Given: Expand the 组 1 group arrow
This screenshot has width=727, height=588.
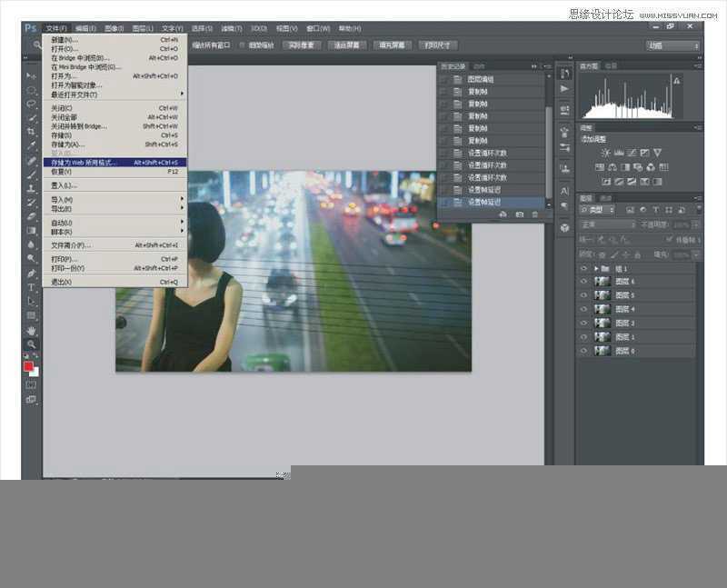Looking at the screenshot, I should click(596, 268).
